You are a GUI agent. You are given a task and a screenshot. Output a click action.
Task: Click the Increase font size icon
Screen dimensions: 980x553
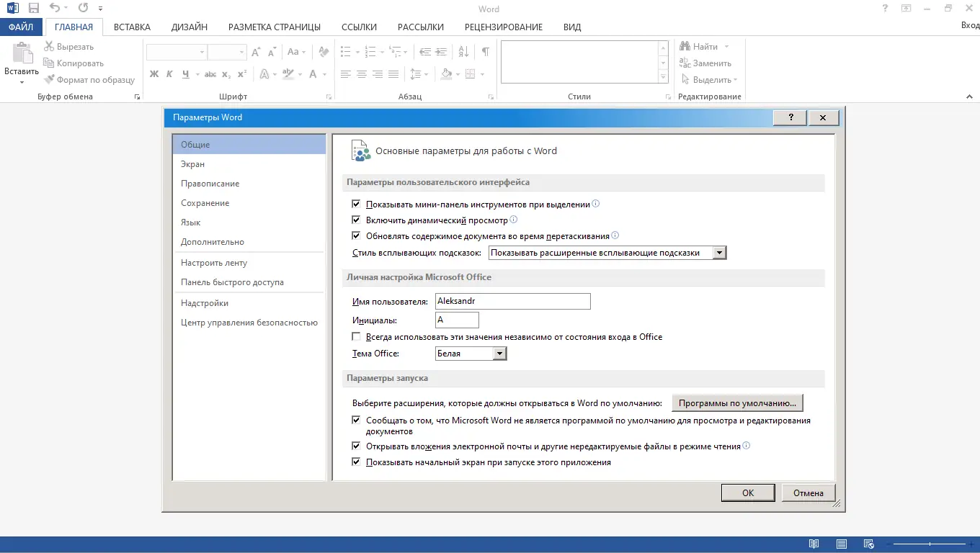coord(257,53)
